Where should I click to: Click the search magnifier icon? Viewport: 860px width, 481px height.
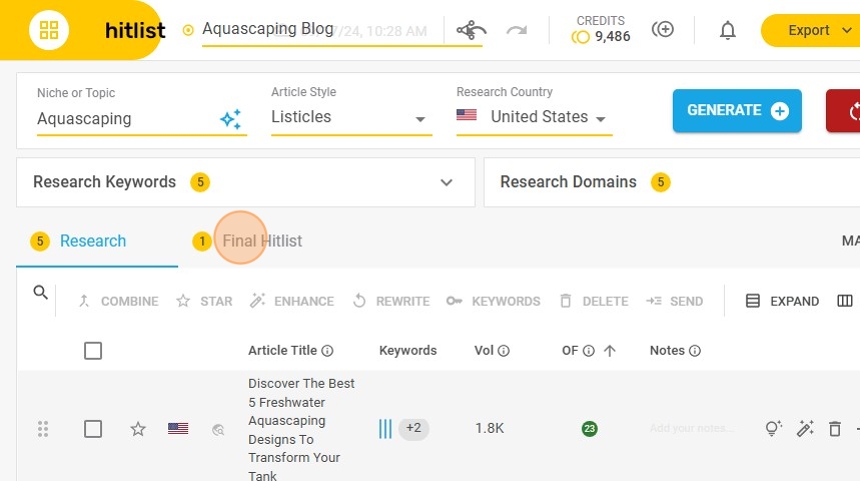41,293
